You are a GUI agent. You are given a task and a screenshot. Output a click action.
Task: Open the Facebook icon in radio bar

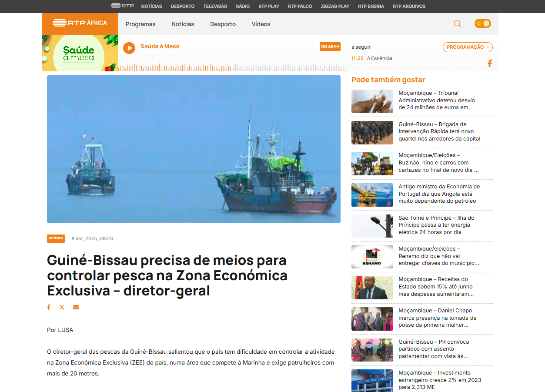coord(489,64)
